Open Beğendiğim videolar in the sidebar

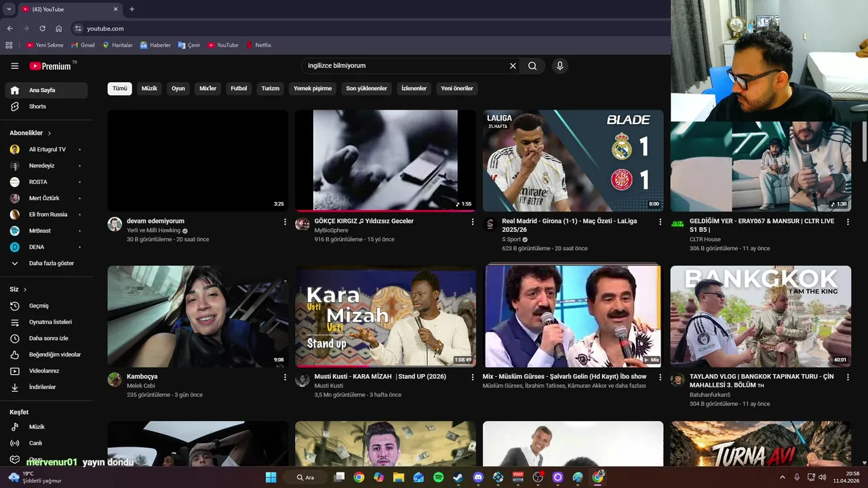(x=46, y=354)
